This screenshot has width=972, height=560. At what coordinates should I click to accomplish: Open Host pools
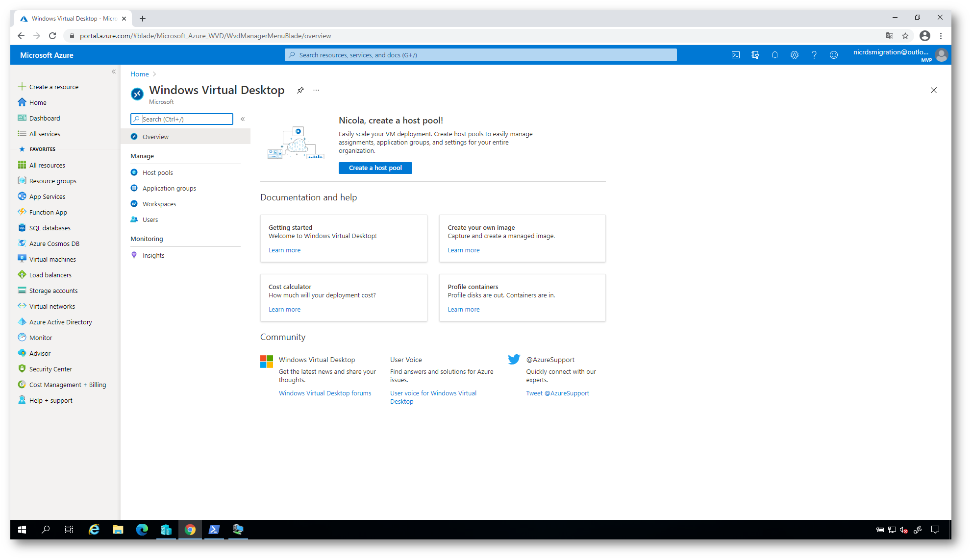pos(157,172)
